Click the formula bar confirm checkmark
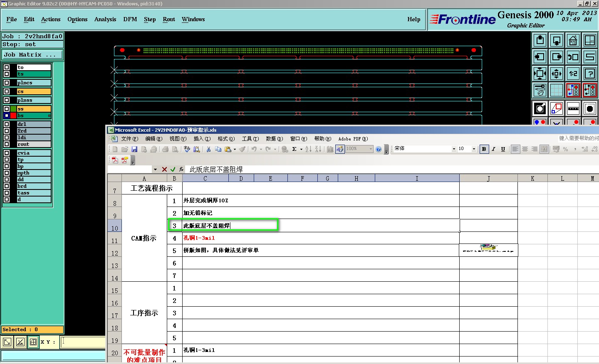Screen dimensions: 599x364 click(x=173, y=169)
